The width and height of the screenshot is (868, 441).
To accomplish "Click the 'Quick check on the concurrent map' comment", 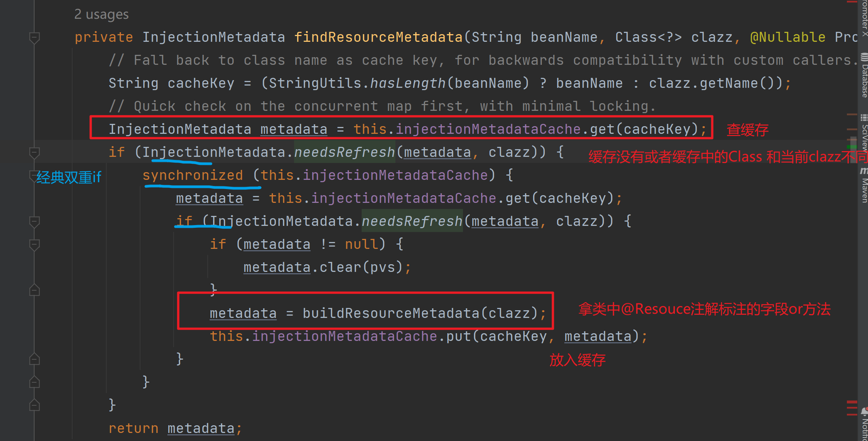I will pos(382,106).
